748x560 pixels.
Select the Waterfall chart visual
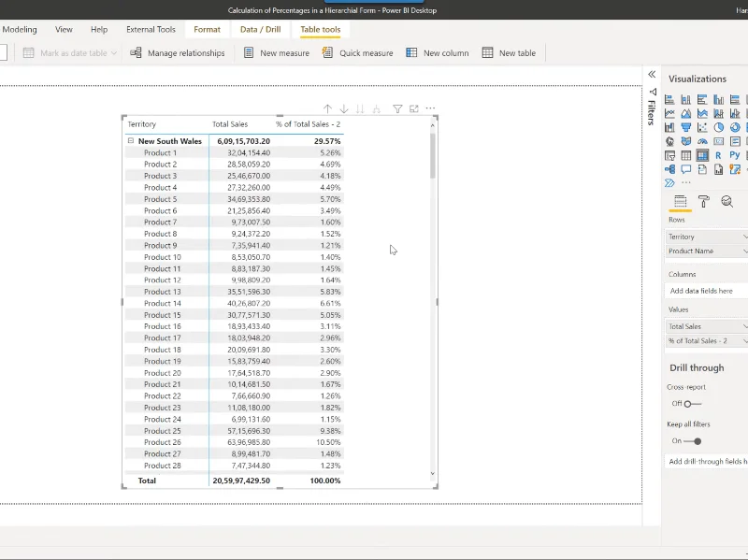669,127
